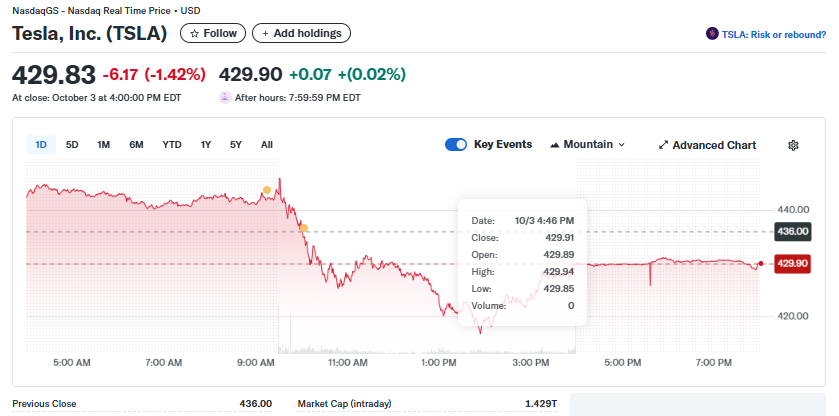
Task: Show the 1Y chart range
Action: [x=206, y=145]
